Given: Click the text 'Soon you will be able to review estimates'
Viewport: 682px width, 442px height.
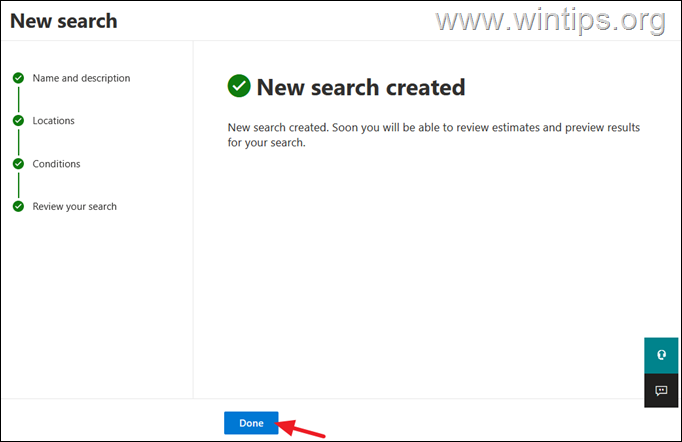Looking at the screenshot, I should click(x=436, y=127).
